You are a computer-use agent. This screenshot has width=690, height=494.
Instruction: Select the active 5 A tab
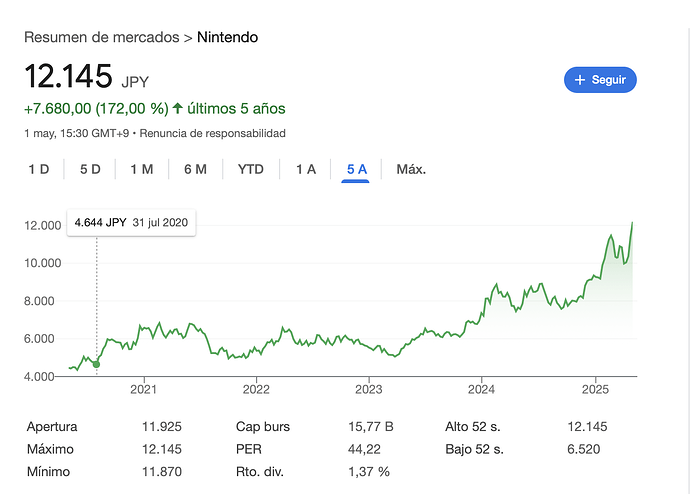(x=356, y=169)
